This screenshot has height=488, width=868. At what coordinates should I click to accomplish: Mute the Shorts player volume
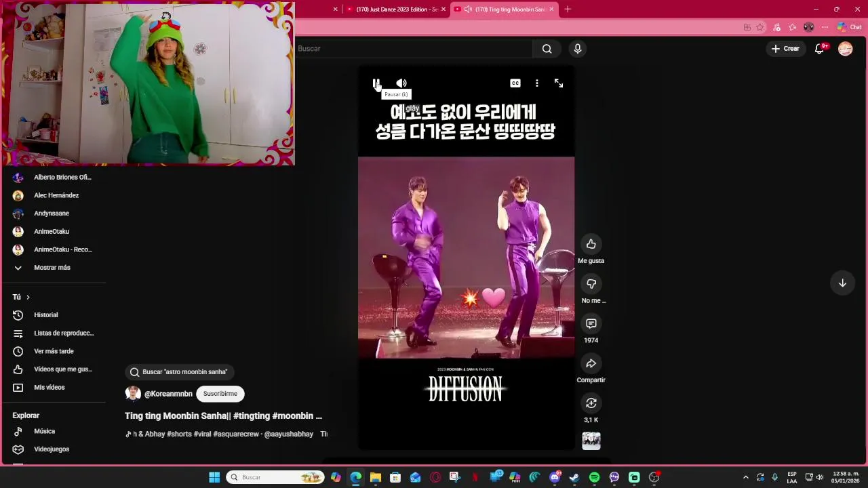coord(401,83)
